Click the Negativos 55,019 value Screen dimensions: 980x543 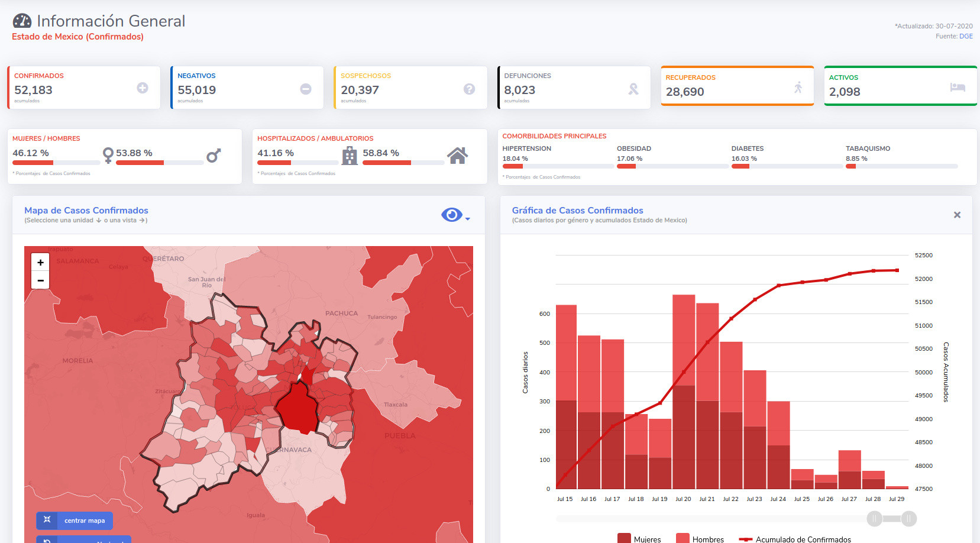coord(196,90)
